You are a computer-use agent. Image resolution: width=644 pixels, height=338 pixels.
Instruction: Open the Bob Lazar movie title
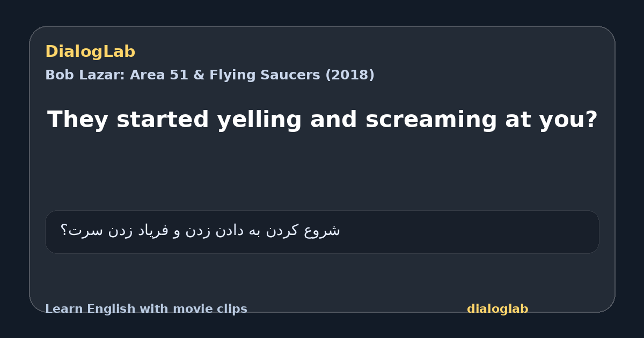click(x=210, y=75)
